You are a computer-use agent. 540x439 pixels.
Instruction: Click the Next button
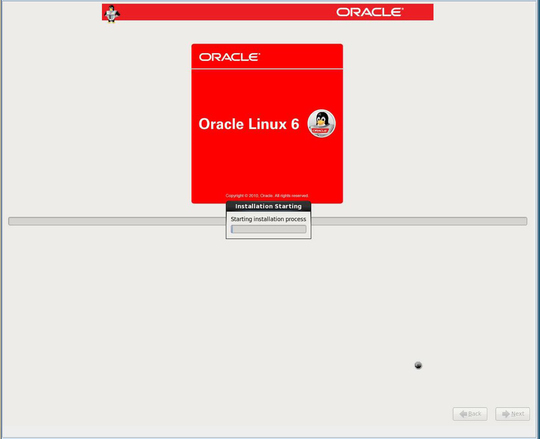coord(512,414)
